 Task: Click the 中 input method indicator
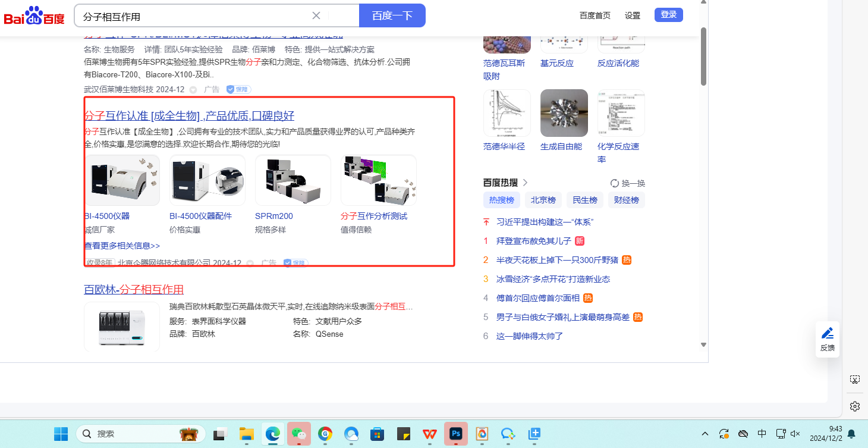[762, 434]
